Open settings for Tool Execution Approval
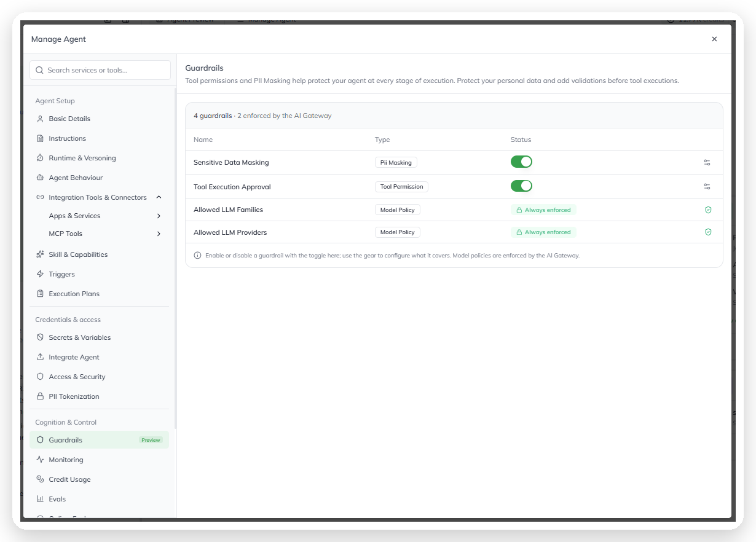Viewport: 756px width, 542px height. pyautogui.click(x=707, y=187)
